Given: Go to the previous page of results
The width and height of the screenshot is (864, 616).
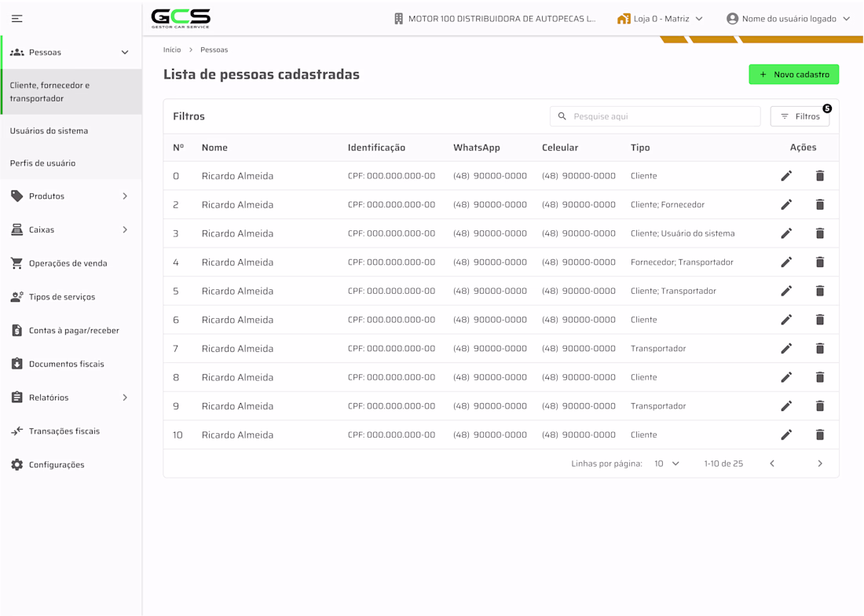Looking at the screenshot, I should tap(772, 464).
